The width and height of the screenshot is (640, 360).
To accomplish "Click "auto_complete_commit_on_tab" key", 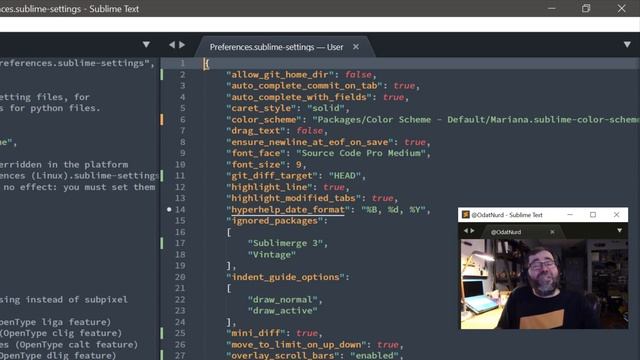I will click(x=304, y=86).
